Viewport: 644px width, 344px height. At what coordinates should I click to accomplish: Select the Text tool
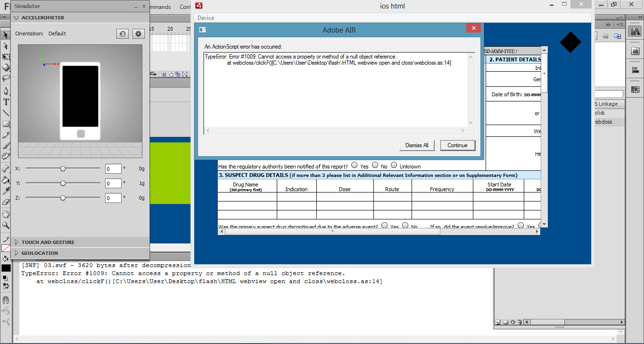pos(6,102)
